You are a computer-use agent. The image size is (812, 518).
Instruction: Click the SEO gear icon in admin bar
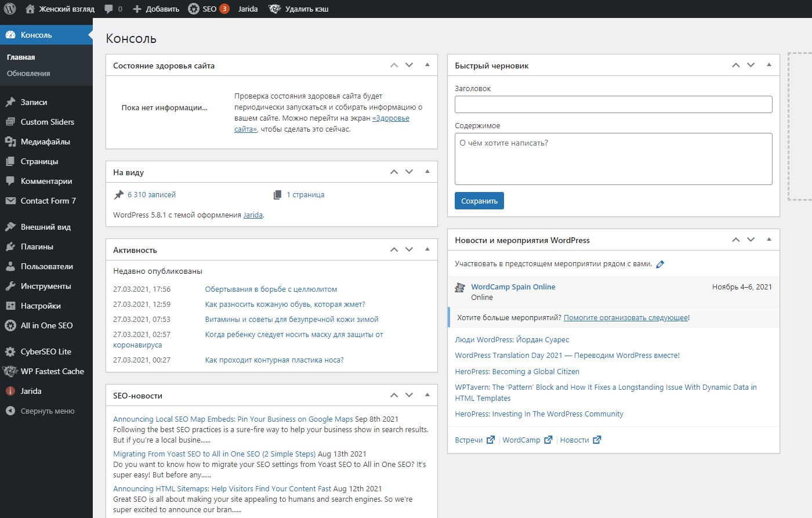coord(194,9)
